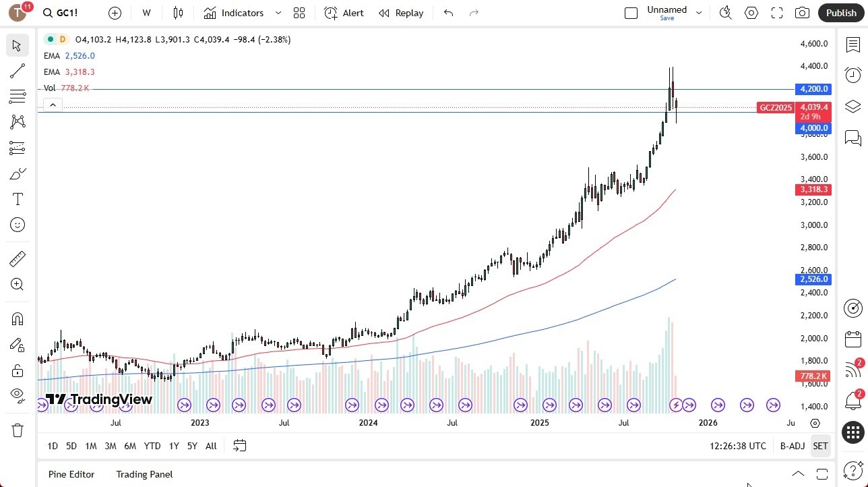The image size is (868, 487).
Task: Open the Trading Panel tab
Action: click(144, 474)
